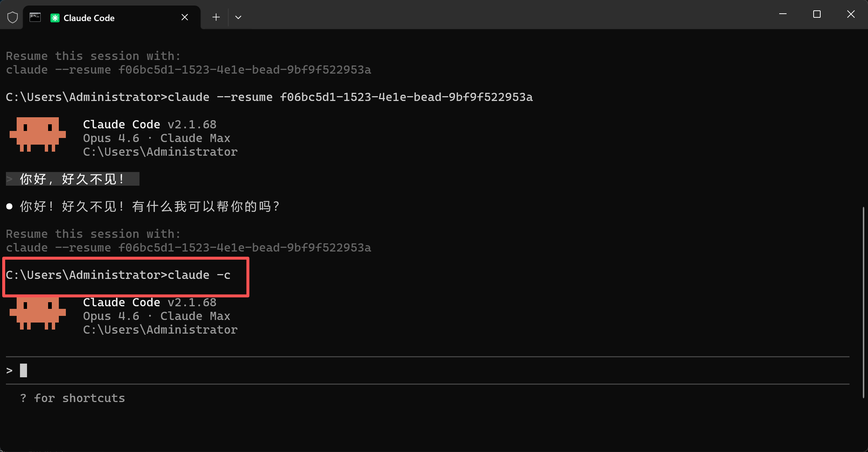Viewport: 868px width, 452px height.
Task: Open a new terminal tab with plus
Action: pos(216,17)
